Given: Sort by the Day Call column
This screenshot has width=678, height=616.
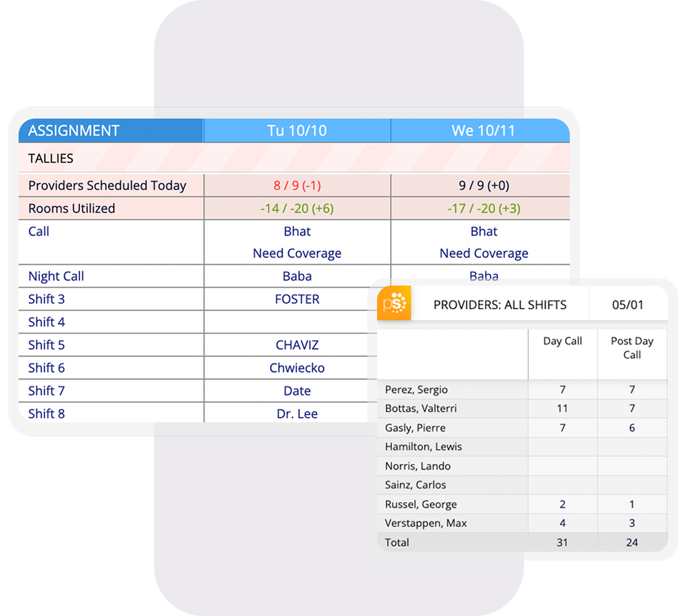Looking at the screenshot, I should (562, 341).
